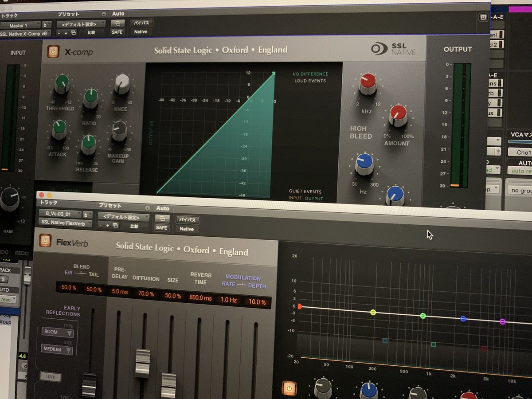This screenshot has height=399, width=532.
Task: Open the X-comp insert position b dropdown
Action: (x=47, y=25)
